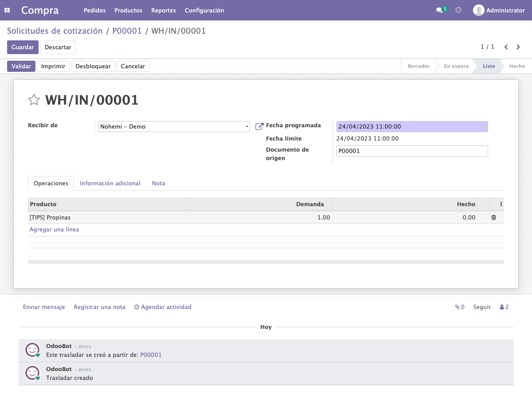Click the Imprimir button
This screenshot has width=532, height=399.
53,66
